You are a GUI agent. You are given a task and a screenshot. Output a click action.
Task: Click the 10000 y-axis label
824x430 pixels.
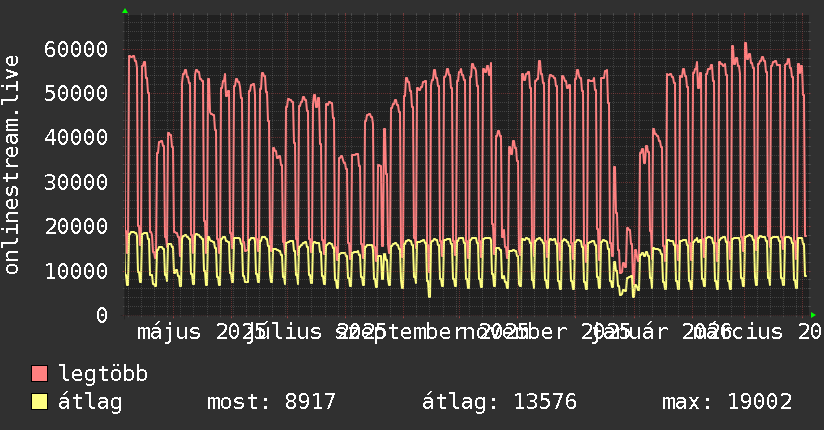tap(77, 270)
